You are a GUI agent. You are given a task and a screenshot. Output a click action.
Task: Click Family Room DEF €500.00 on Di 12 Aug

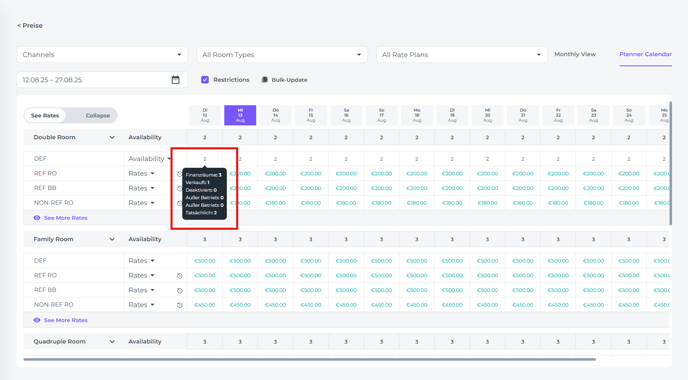click(x=205, y=261)
